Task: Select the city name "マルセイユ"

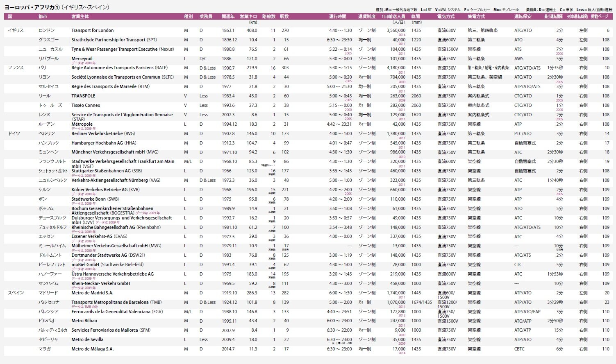Action: (x=48, y=87)
